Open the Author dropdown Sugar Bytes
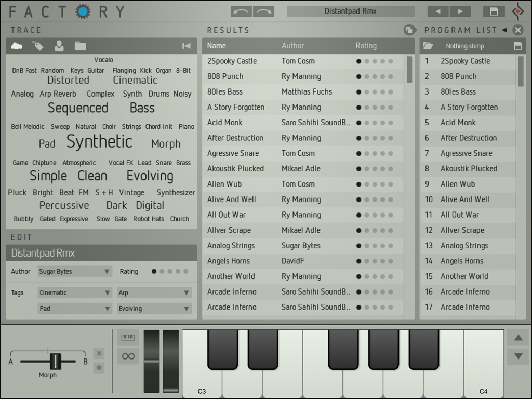The width and height of the screenshot is (532, 399). click(x=75, y=271)
